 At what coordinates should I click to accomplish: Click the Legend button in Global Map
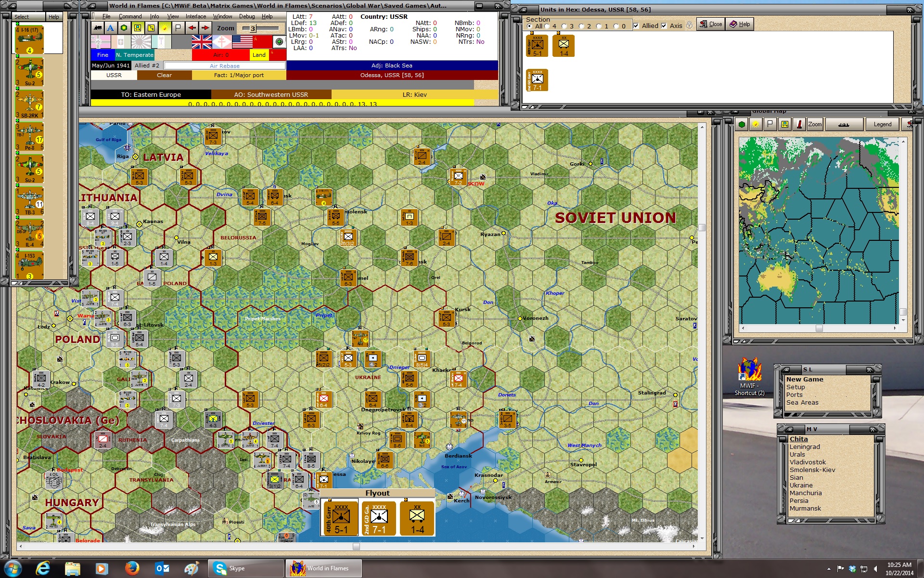coord(882,124)
